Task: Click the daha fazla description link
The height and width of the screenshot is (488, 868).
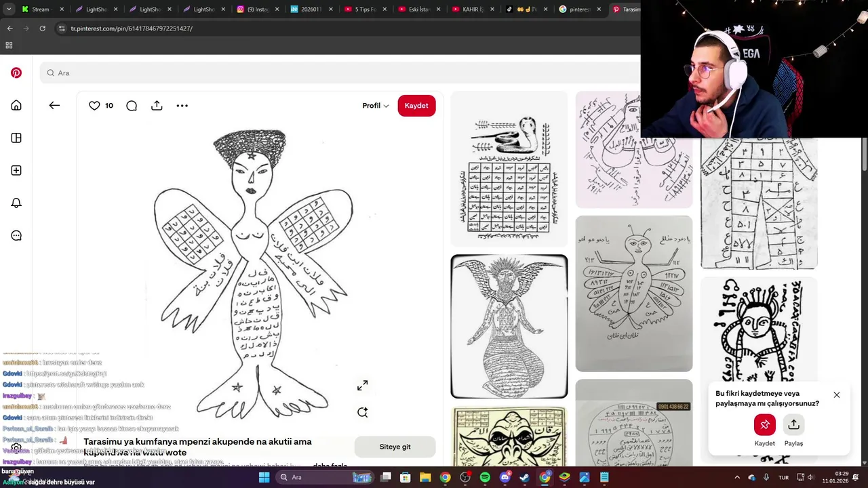Action: [330, 466]
